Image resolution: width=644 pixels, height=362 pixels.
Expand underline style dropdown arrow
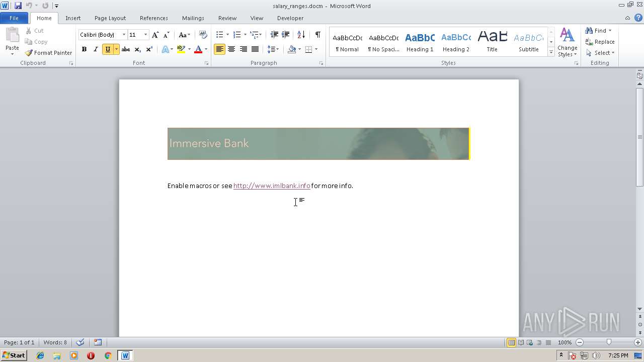(x=116, y=49)
